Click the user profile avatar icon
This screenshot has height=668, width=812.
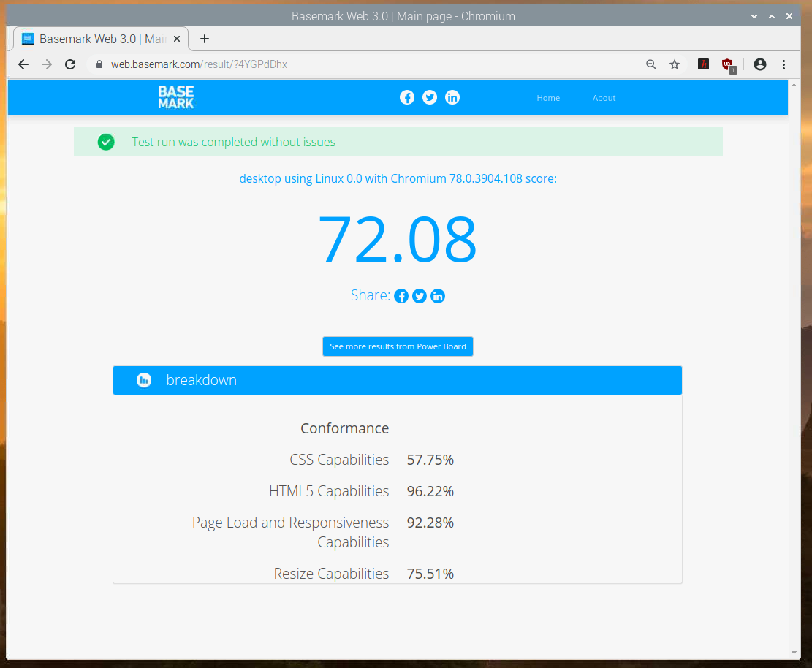(760, 64)
